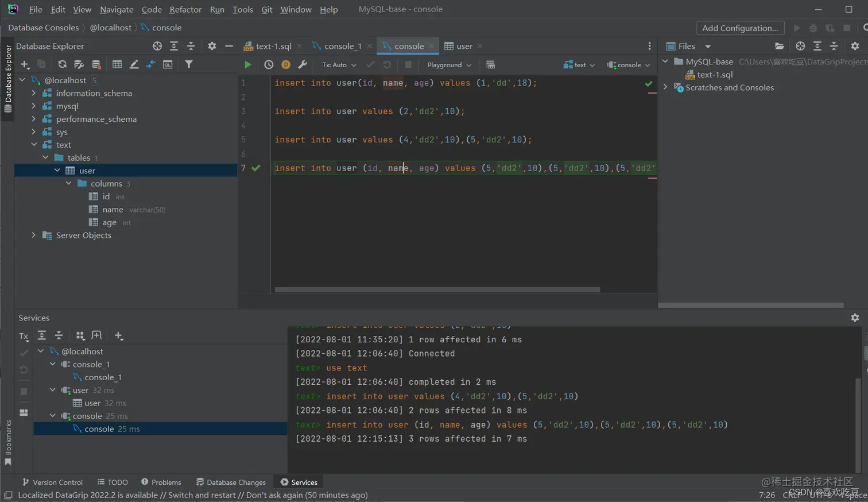Open Data Source Properties wrench-database icon
The width and height of the screenshot is (868, 502).
tap(79, 64)
